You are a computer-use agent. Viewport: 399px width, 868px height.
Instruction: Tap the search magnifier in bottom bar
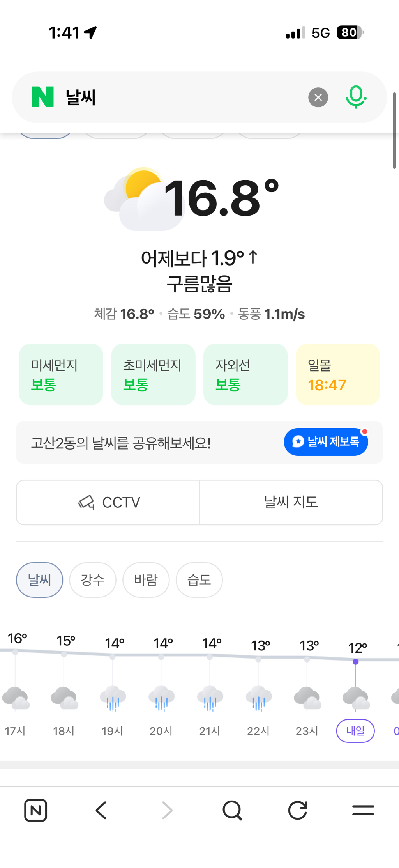point(232,811)
